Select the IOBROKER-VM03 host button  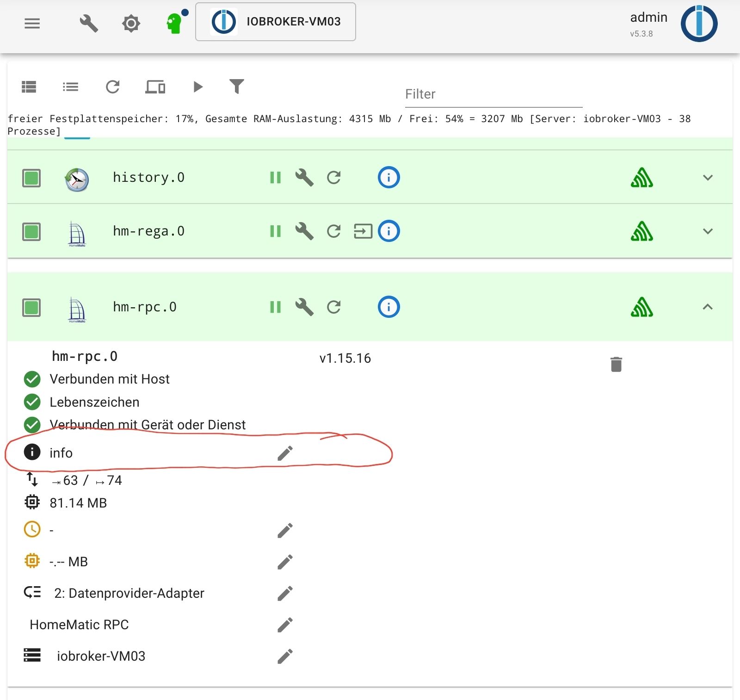click(x=276, y=22)
